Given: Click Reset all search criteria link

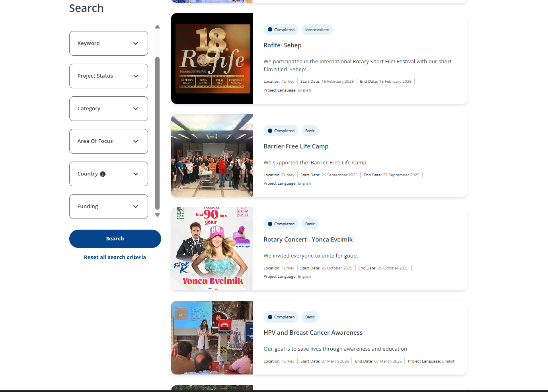Looking at the screenshot, I should pos(115,257).
